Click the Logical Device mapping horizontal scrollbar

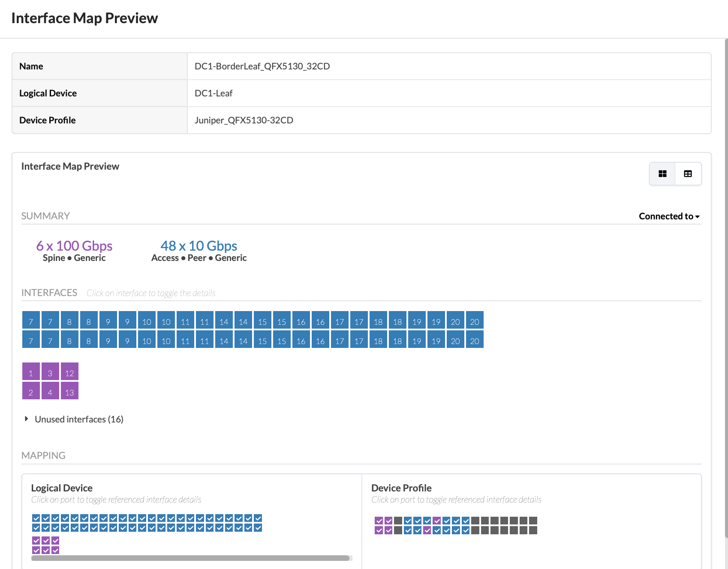pyautogui.click(x=190, y=558)
